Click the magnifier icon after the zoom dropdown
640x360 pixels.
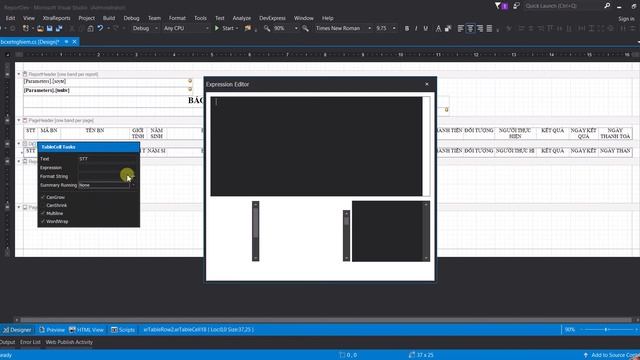(x=305, y=28)
